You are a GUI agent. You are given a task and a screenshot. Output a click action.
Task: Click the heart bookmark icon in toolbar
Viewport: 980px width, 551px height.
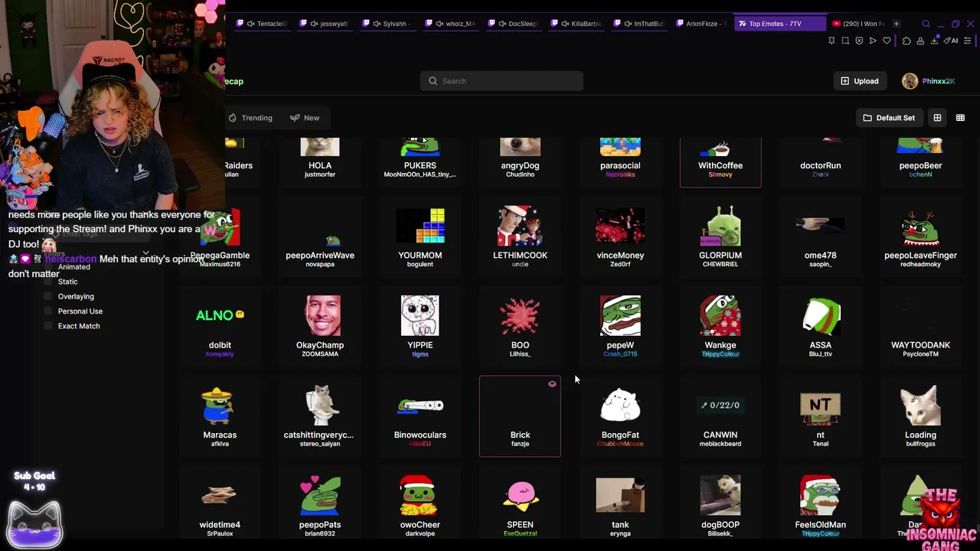point(887,41)
